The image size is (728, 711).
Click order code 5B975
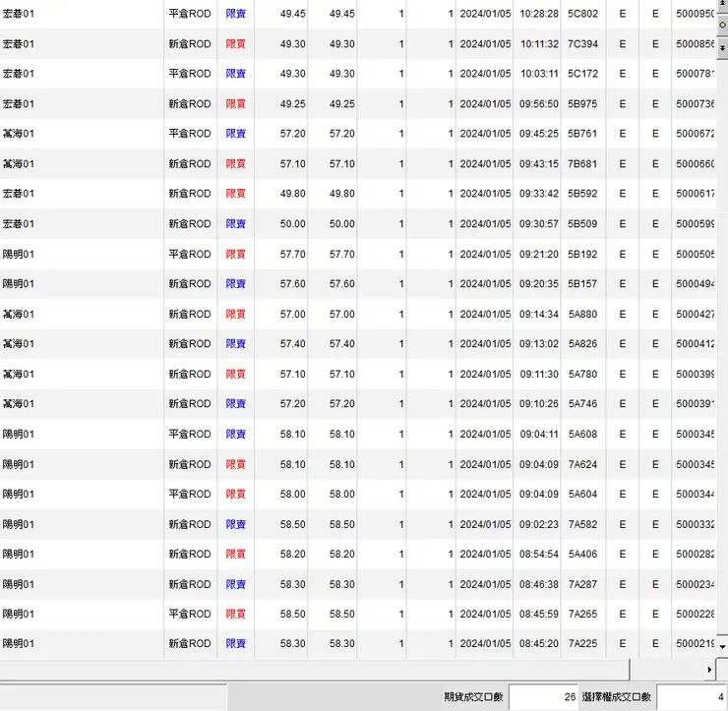(582, 104)
